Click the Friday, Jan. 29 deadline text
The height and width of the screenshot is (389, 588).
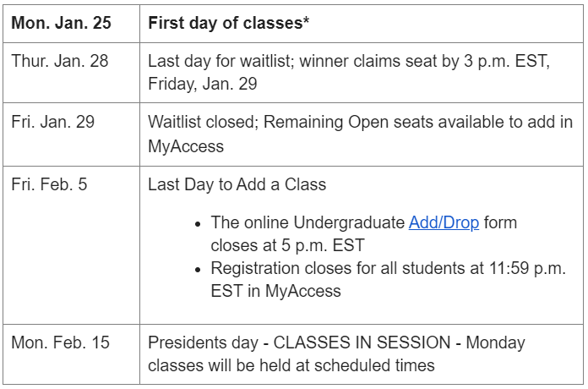[203, 84]
